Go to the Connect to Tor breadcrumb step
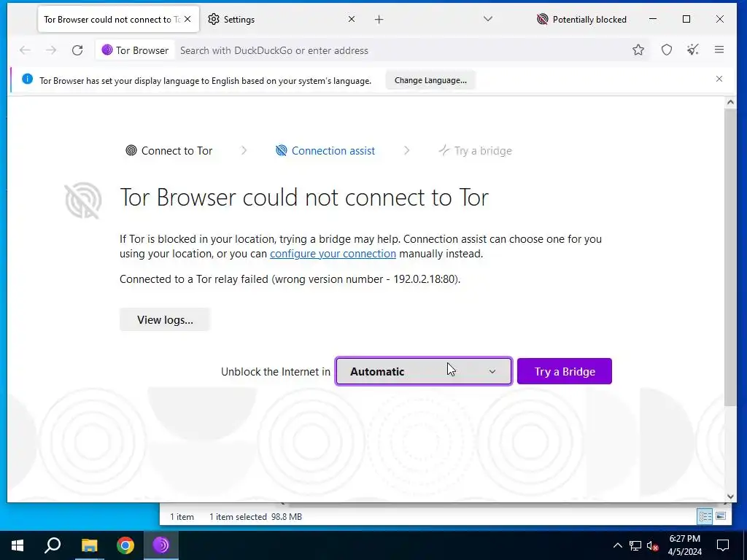The image size is (747, 560). point(169,150)
